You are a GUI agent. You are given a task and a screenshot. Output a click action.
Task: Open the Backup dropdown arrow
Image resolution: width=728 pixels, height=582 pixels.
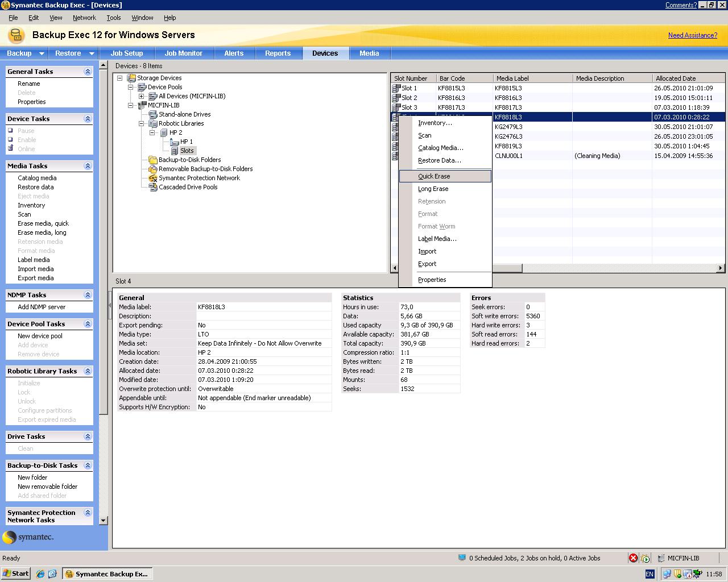pos(42,53)
